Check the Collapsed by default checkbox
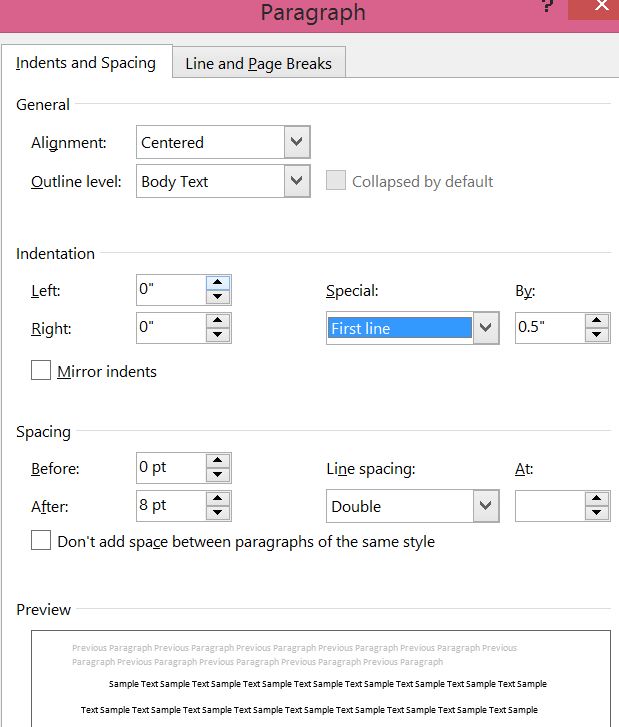The image size is (619, 727). [336, 181]
